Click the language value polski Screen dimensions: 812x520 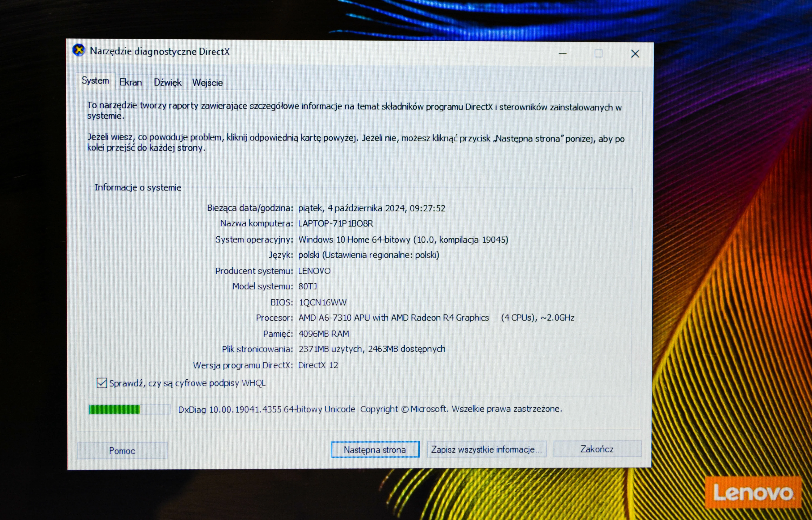tap(369, 255)
